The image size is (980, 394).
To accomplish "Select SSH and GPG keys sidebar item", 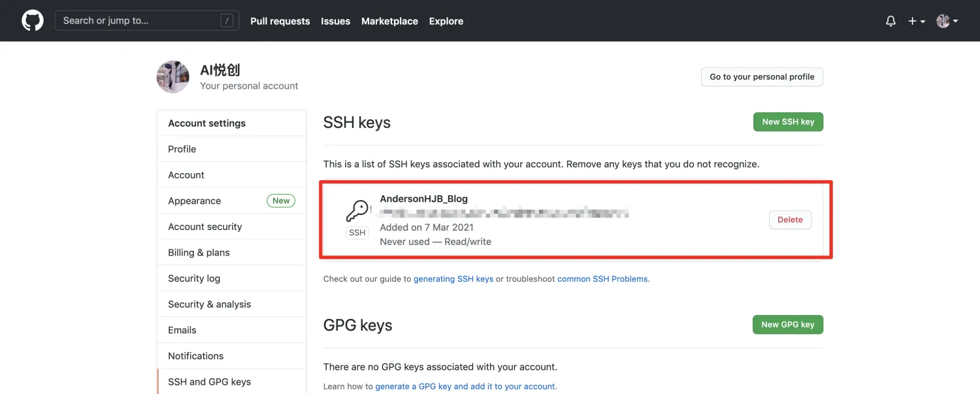I will click(232, 382).
